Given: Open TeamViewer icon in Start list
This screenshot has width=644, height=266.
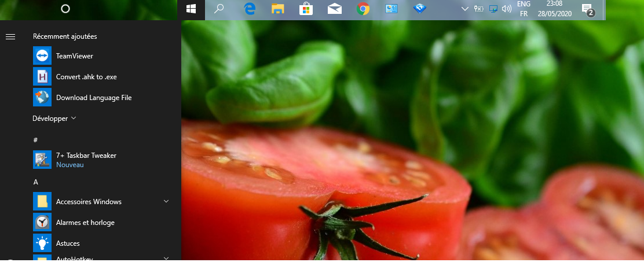Looking at the screenshot, I should point(42,56).
